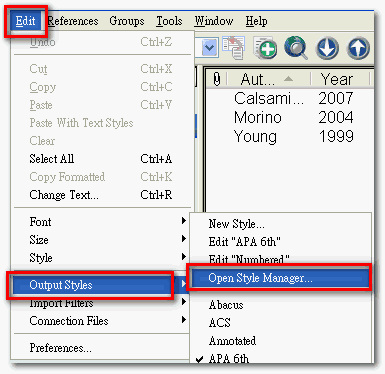Click the copy formatted pages toolbar icon
This screenshot has width=385, height=374.
234,48
